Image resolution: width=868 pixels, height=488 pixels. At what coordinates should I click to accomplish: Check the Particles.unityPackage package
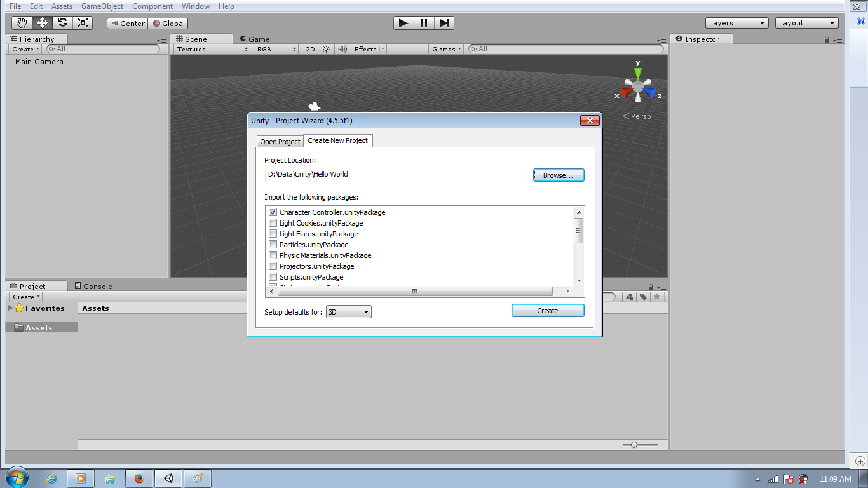pyautogui.click(x=273, y=244)
